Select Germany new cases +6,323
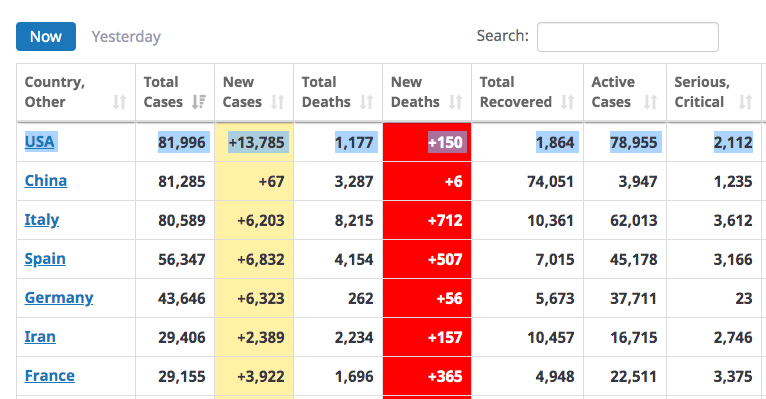Viewport: 766px width, 399px height. coord(261,298)
